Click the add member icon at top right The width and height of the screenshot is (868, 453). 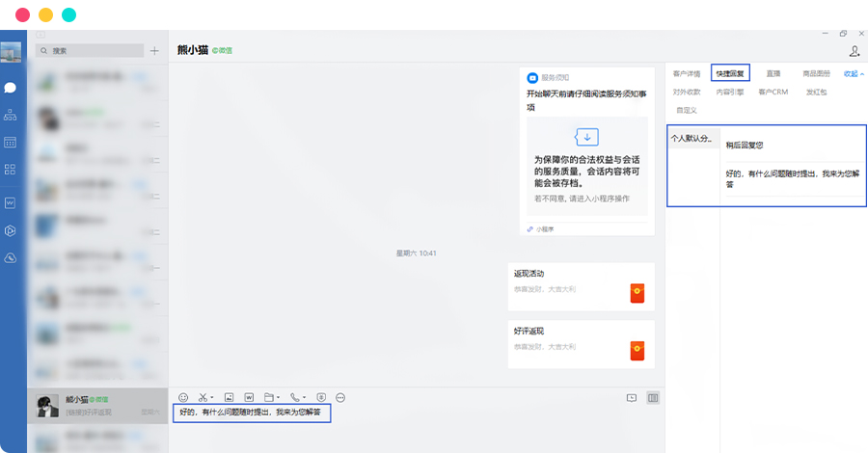[x=854, y=50]
